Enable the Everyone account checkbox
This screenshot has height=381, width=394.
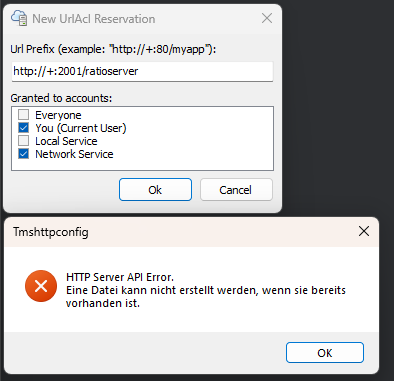pyautogui.click(x=24, y=115)
